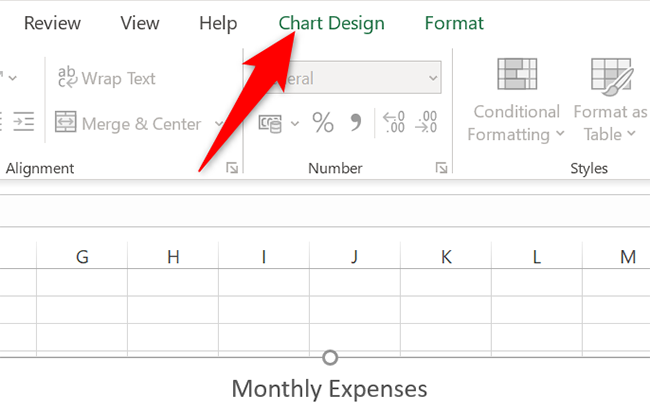Open the number format combo box
650x413 pixels.
click(x=345, y=78)
